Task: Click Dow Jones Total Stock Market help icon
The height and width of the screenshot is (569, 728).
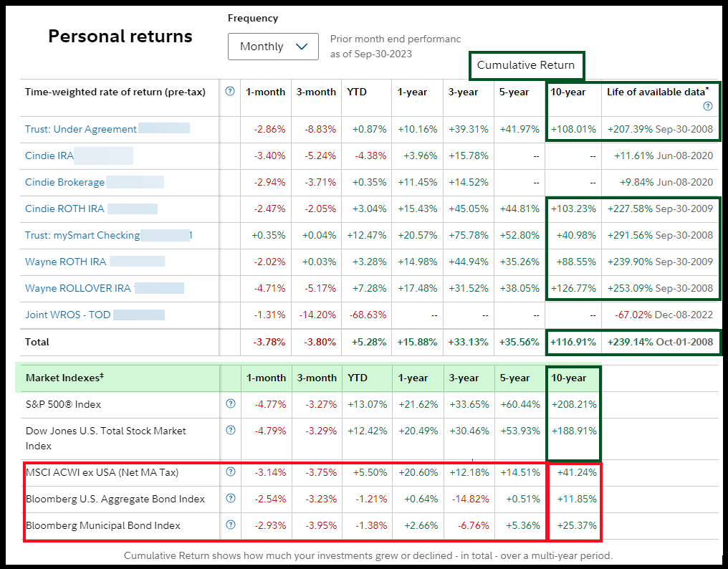Action: point(230,431)
